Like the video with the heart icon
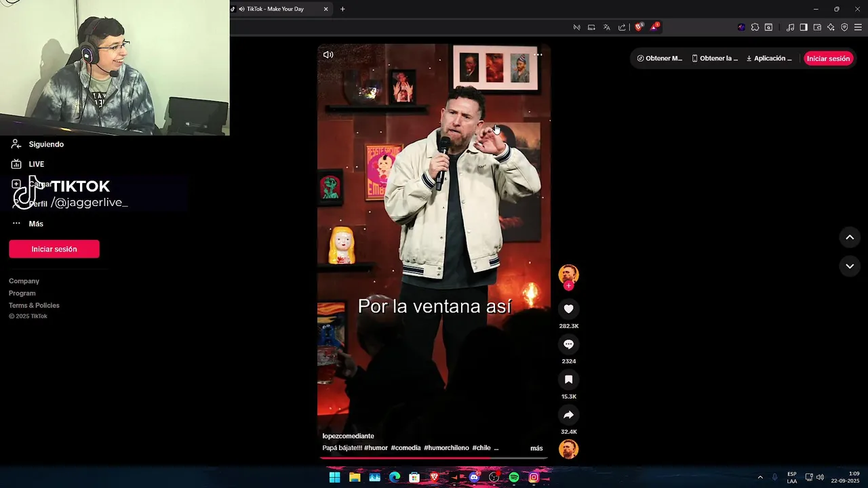868x488 pixels. tap(568, 309)
